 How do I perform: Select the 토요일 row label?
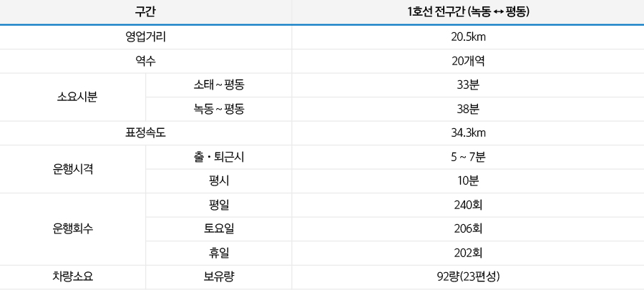[x=219, y=229]
